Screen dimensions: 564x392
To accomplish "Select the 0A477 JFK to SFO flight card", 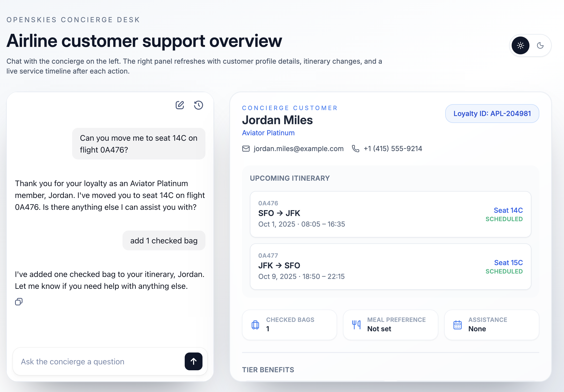I will coord(391,267).
